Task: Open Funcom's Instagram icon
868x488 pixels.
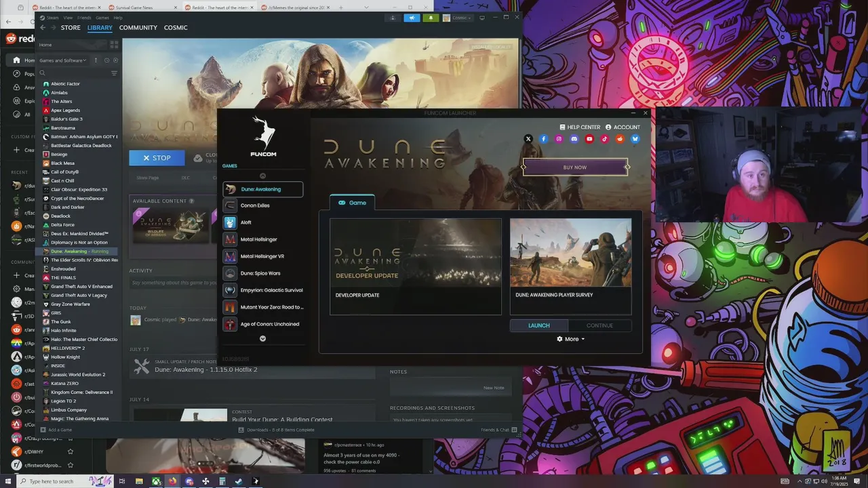Action: (x=559, y=139)
